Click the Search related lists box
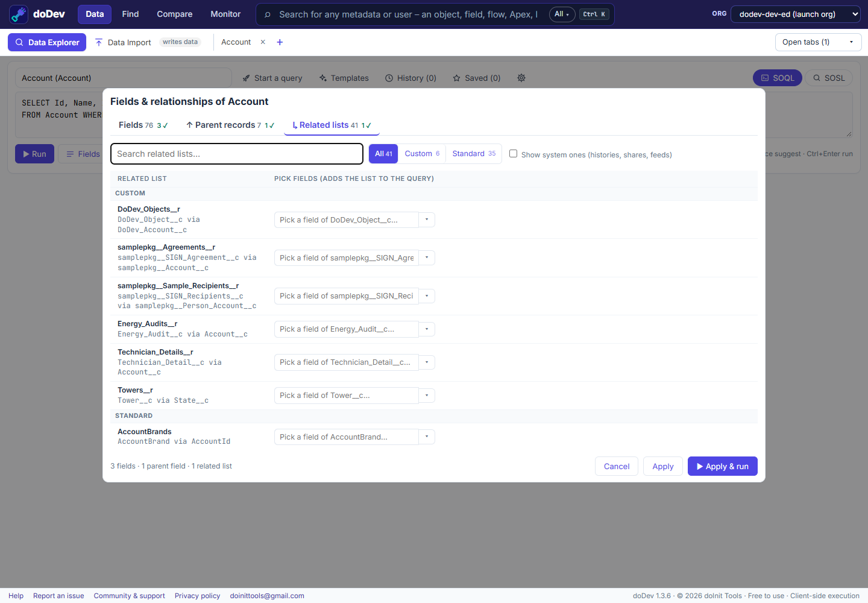The height and width of the screenshot is (603, 868). click(237, 154)
